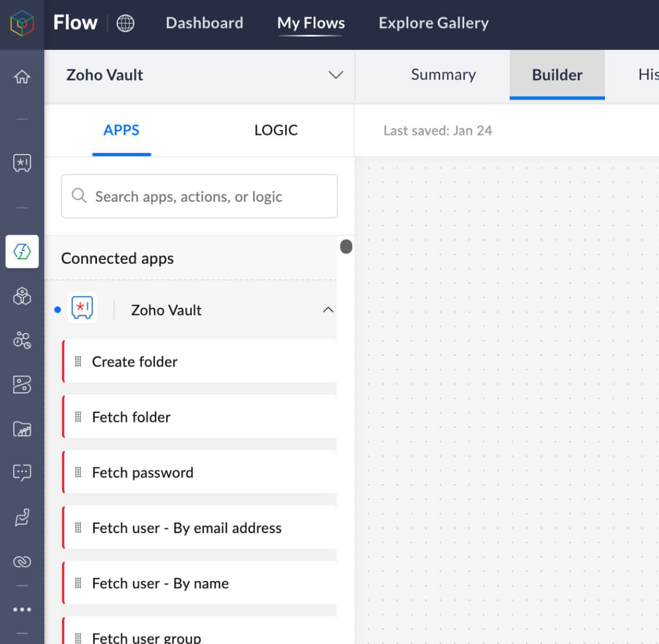Open the hand gesture sidebar icon
The image size is (659, 644).
pyautogui.click(x=22, y=517)
